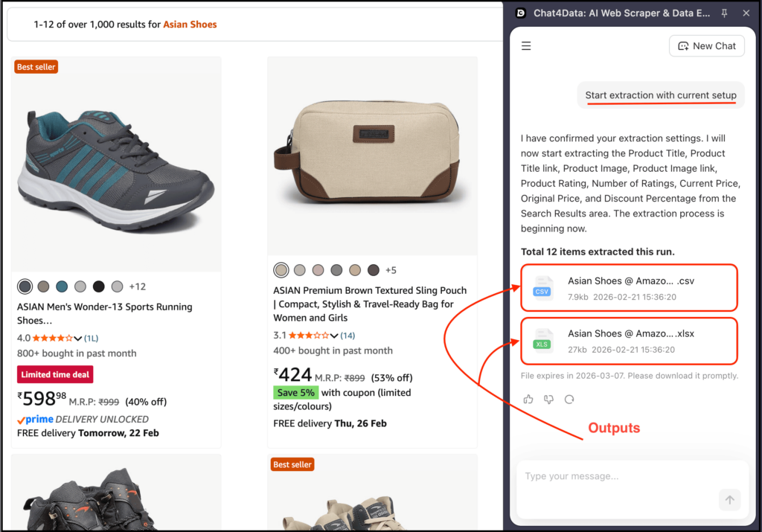Click the Prime badge on the running shoes listing

[x=34, y=419]
